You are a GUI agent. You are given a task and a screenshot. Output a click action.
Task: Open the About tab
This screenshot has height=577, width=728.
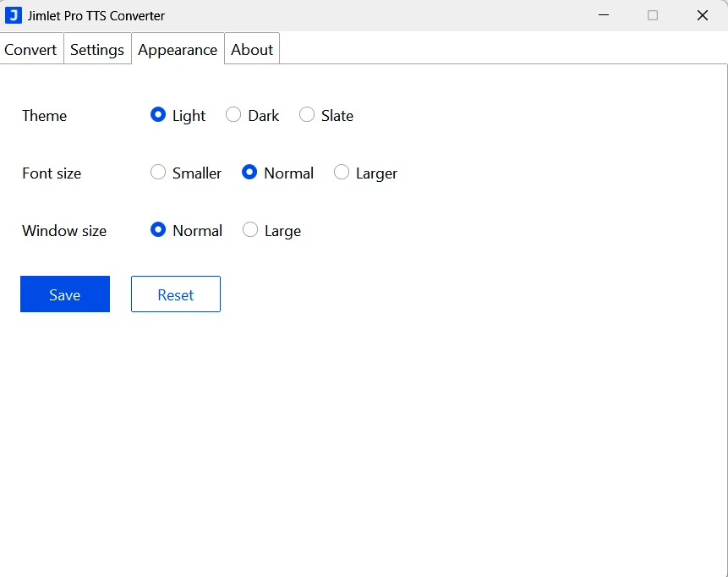251,49
